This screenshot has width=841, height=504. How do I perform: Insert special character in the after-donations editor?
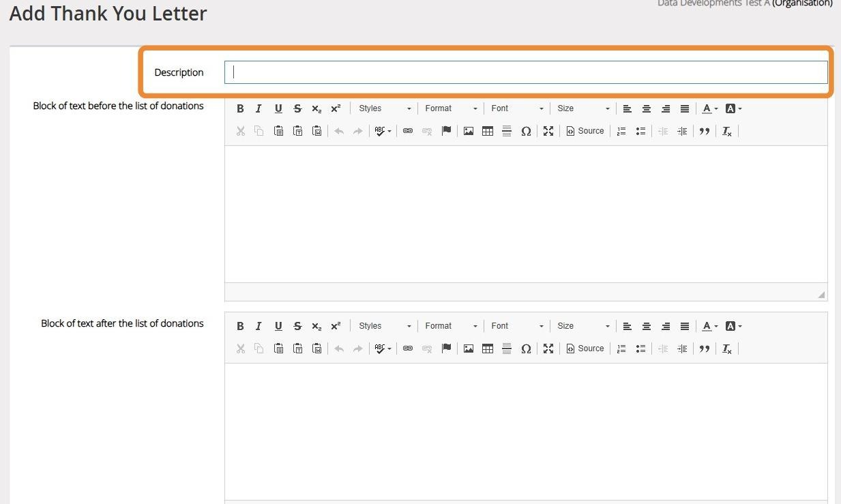(x=526, y=349)
